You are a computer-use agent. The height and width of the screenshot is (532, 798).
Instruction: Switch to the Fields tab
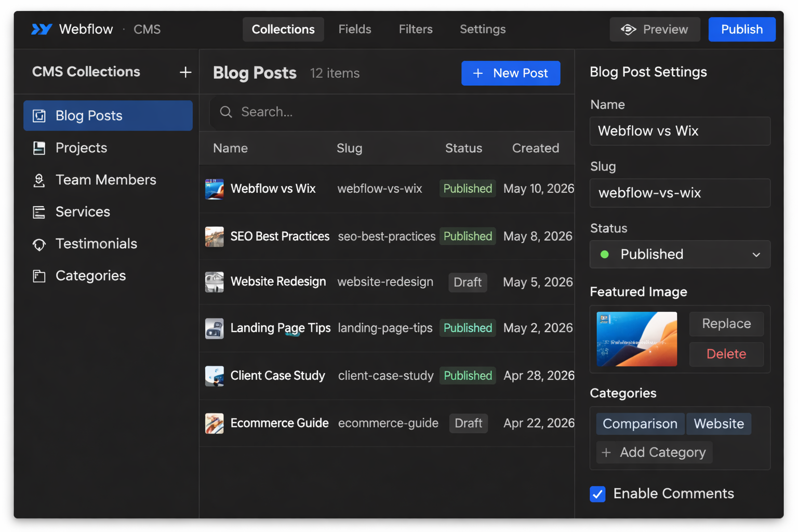point(355,29)
